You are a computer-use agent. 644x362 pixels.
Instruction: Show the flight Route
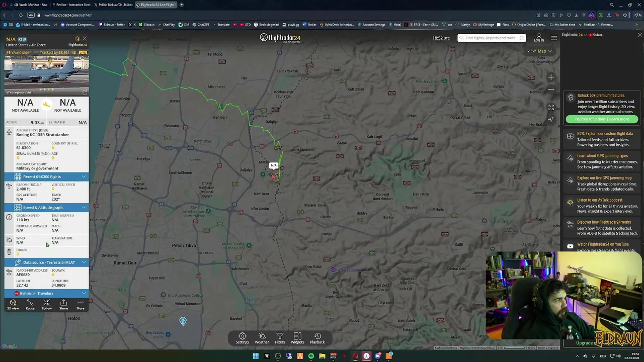30,305
